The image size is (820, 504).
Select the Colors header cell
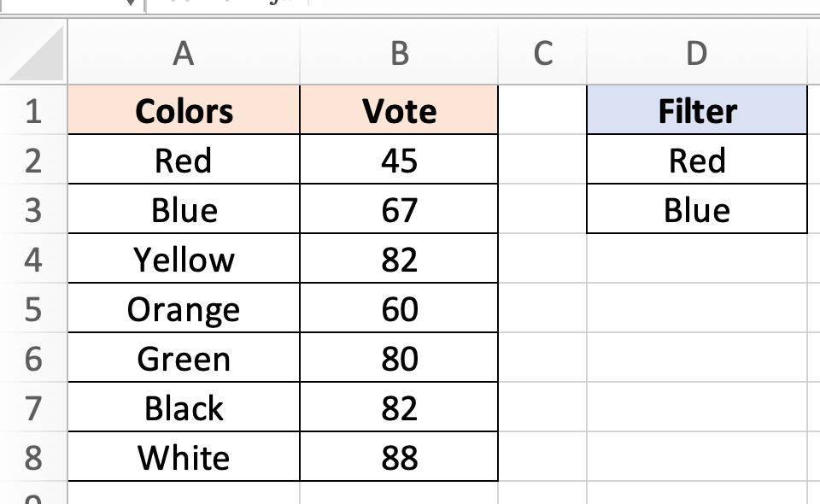tap(182, 110)
